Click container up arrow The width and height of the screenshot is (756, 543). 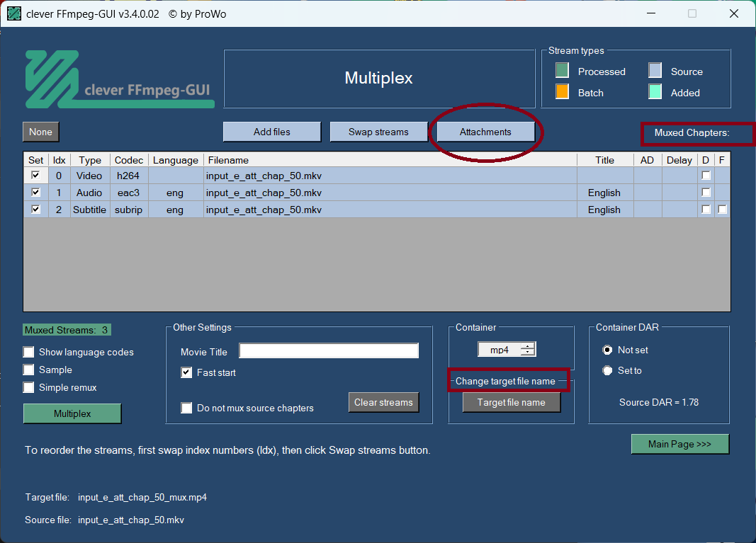pos(528,346)
